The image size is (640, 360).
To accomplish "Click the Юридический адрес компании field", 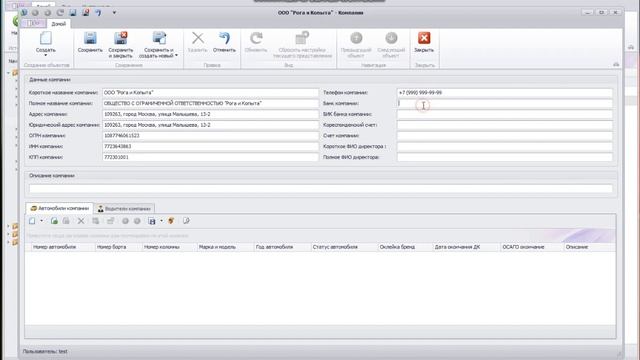I will (x=210, y=125).
